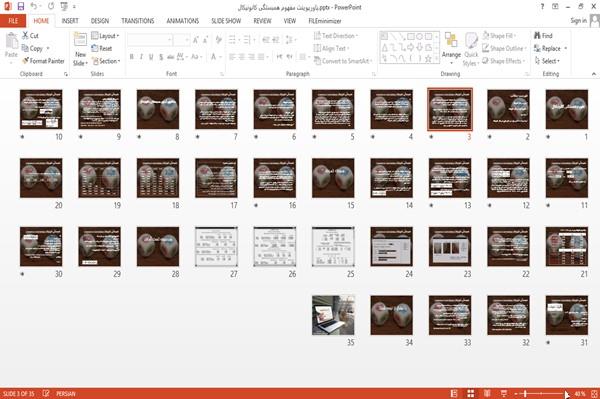Image resolution: width=600 pixels, height=399 pixels.
Task: Start Slide Show from status bar icon
Action: [504, 393]
